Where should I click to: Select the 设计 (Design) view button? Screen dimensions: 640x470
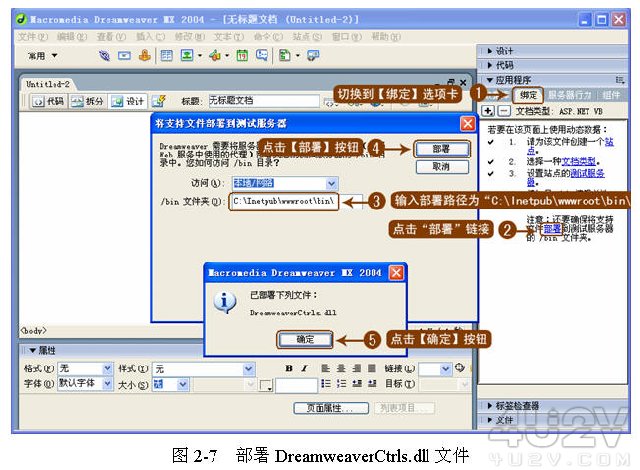129,101
